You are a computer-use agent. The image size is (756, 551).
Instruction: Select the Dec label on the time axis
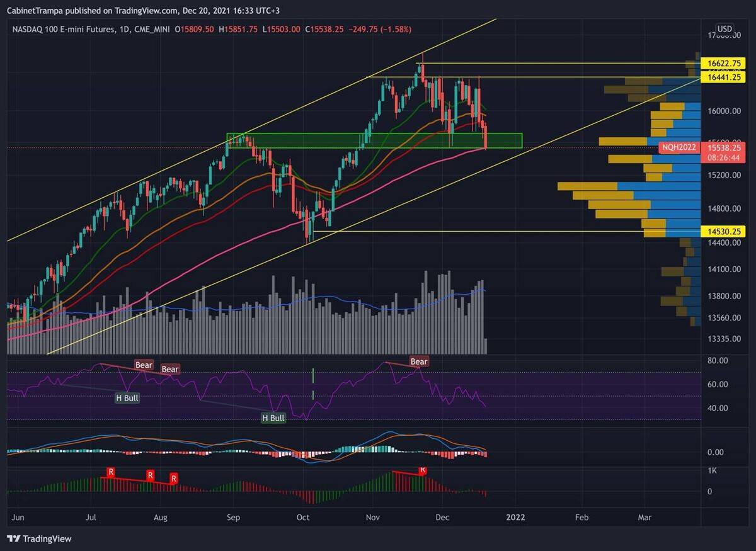click(x=442, y=517)
